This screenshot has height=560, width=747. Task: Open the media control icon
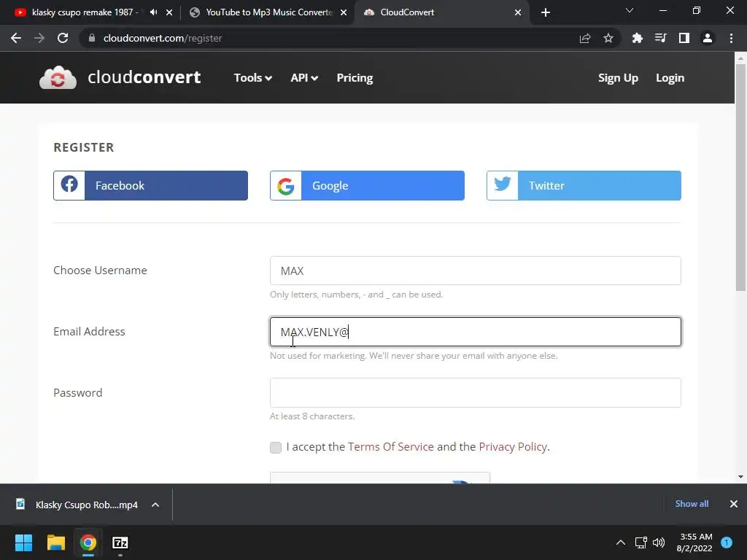point(660,38)
